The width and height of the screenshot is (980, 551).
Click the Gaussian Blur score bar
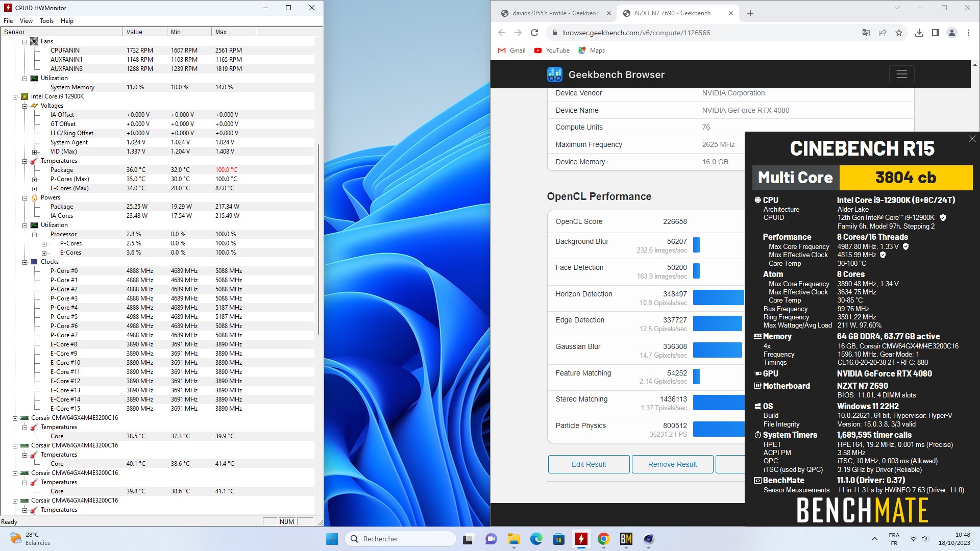click(717, 350)
